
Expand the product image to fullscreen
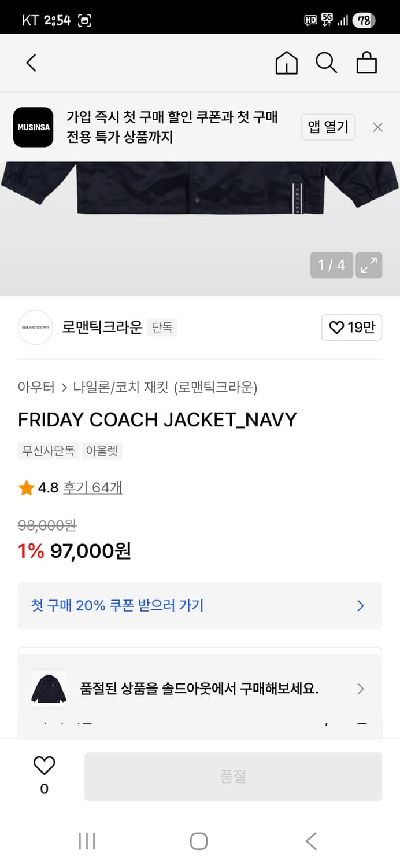[x=369, y=265]
